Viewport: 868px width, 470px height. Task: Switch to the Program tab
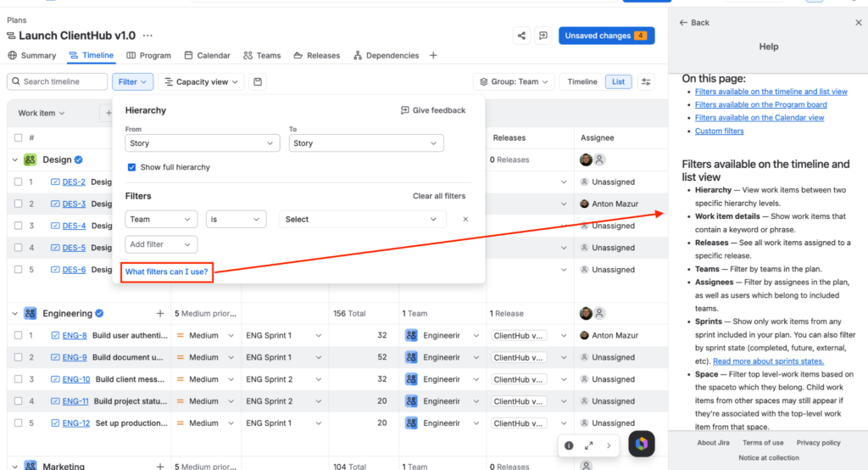[x=149, y=55]
